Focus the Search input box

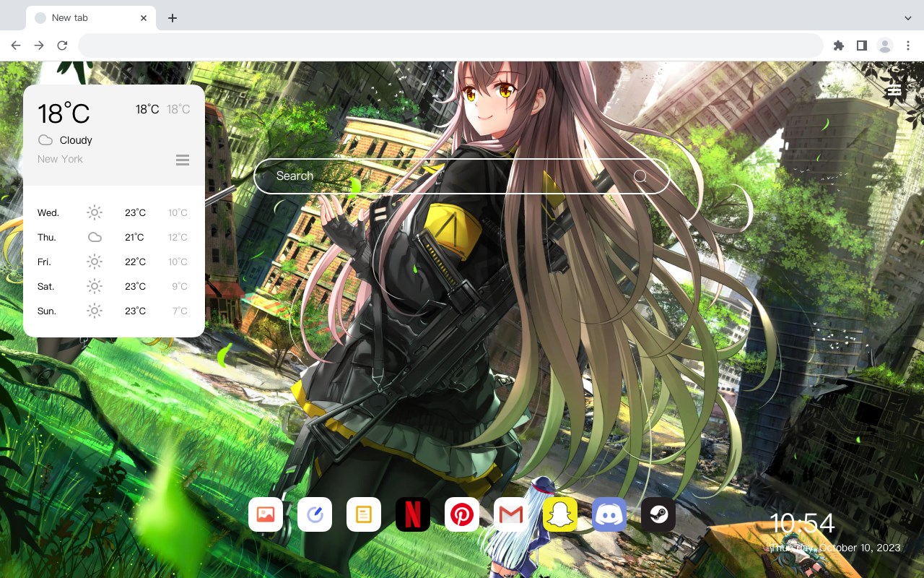(x=462, y=176)
